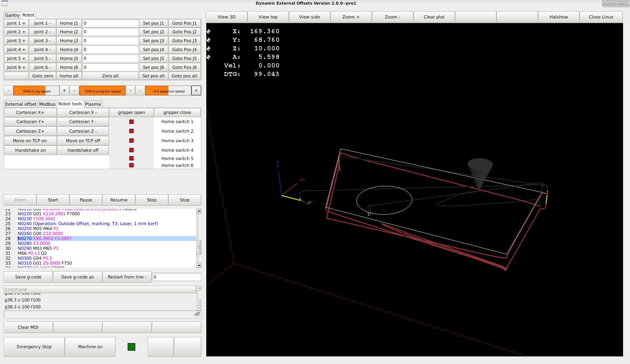The image size is (630, 364).
Task: Click the Home switch 6 red indicator
Action: (131, 165)
